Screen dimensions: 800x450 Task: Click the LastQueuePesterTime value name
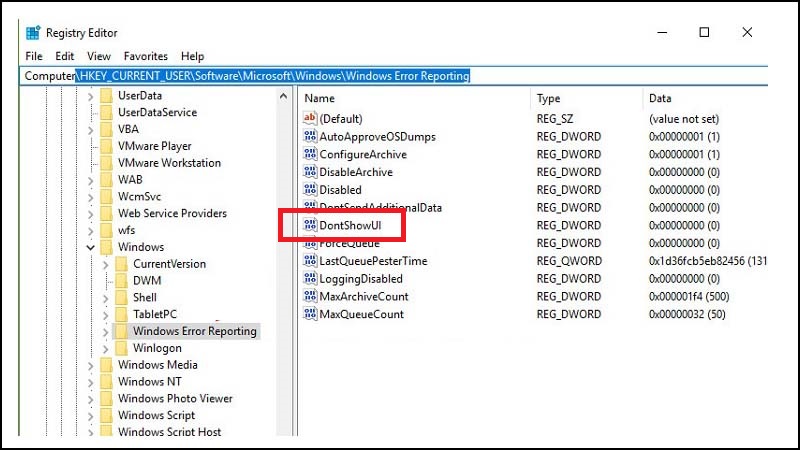click(x=373, y=261)
